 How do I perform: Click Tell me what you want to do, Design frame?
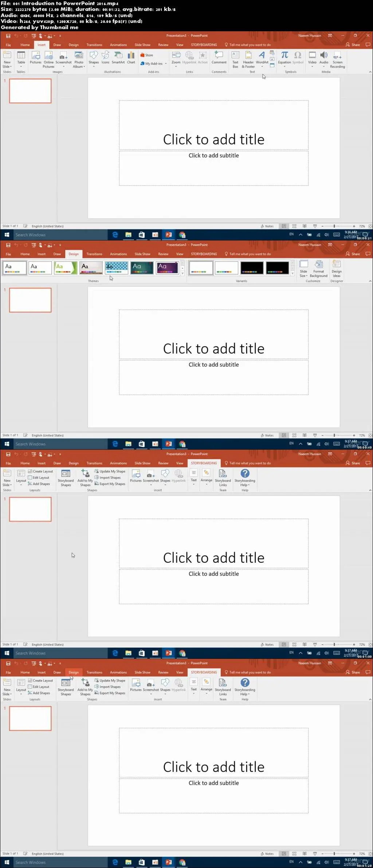coord(248,254)
